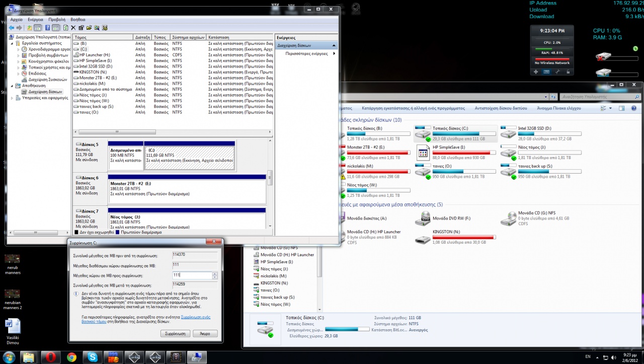Click Αντιστοίχιση δίσκου δικτύου in Explorer

click(501, 108)
